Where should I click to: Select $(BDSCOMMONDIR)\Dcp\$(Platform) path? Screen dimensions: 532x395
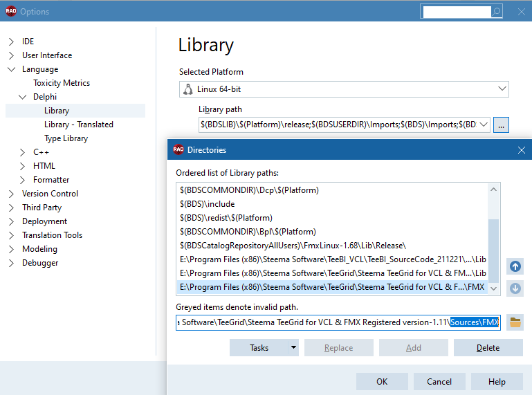(x=332, y=190)
